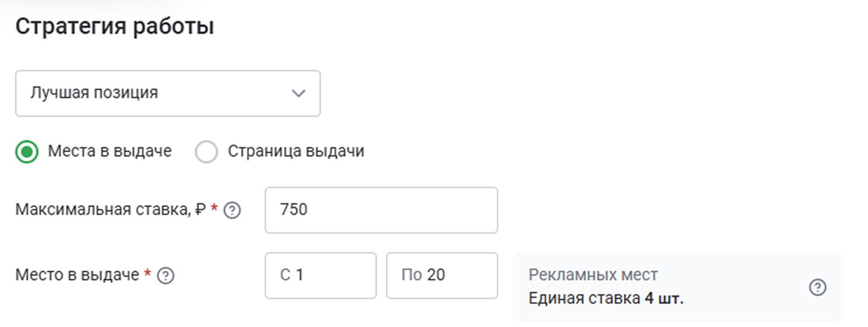Open the help icon in Рекламных мест panel
868x327 pixels.
(x=818, y=287)
